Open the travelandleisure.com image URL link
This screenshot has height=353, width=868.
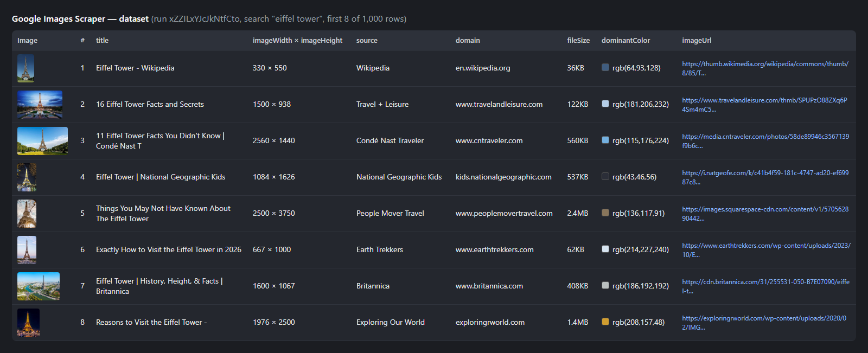764,105
